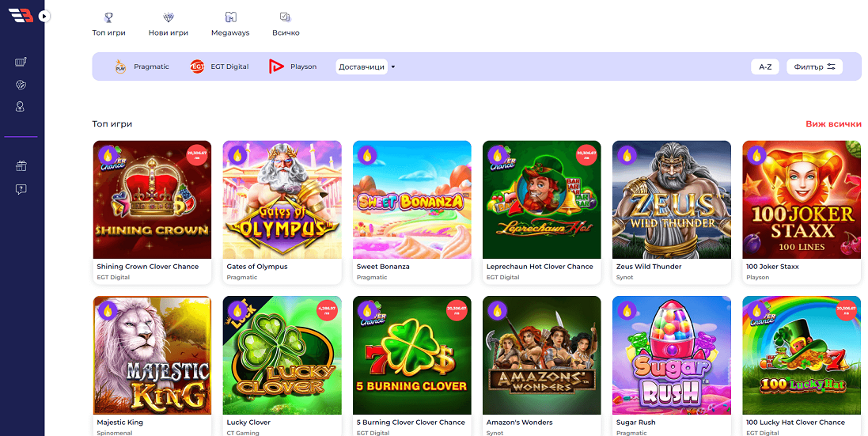Switch to the Топ игри tab
This screenshot has height=436, width=868.
[x=108, y=25]
